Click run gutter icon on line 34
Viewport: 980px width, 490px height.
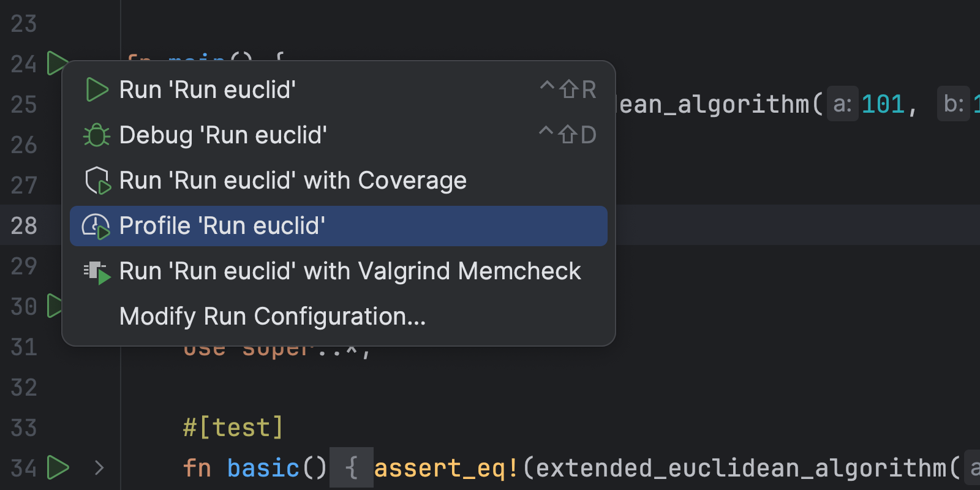click(58, 468)
